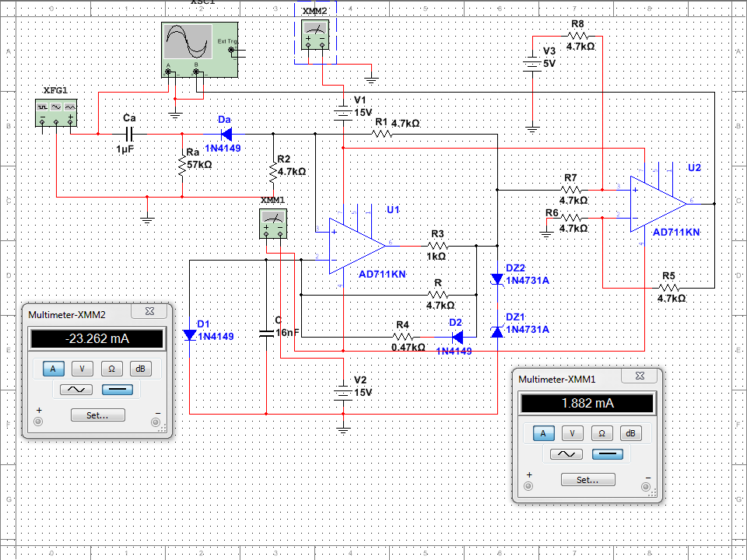Enable AC measurement on XMM2 multimeter
The height and width of the screenshot is (560, 747).
(82, 390)
